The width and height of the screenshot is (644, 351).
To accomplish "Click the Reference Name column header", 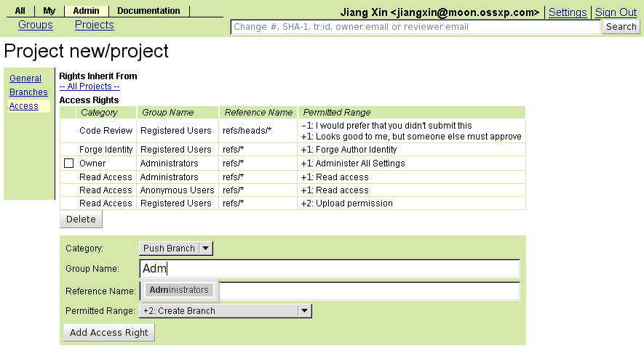I will coord(258,113).
